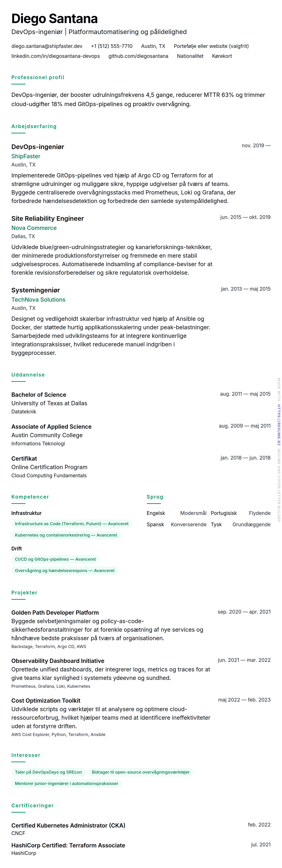
Task: Click the Arbejdserfaring section heading
Action: click(34, 126)
